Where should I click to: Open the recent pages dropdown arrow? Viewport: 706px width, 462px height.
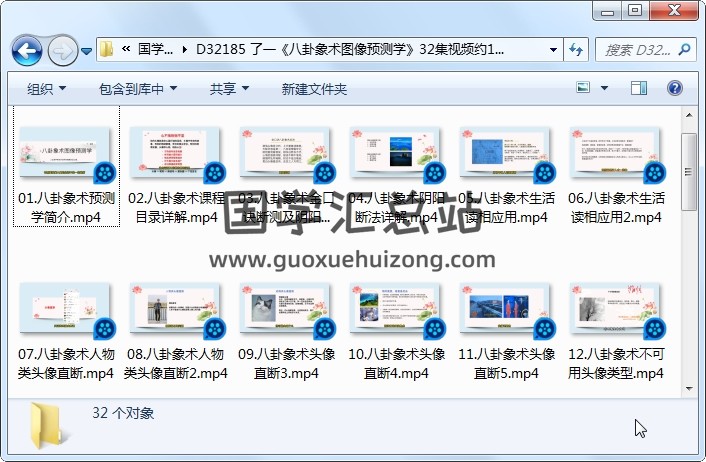click(x=87, y=50)
